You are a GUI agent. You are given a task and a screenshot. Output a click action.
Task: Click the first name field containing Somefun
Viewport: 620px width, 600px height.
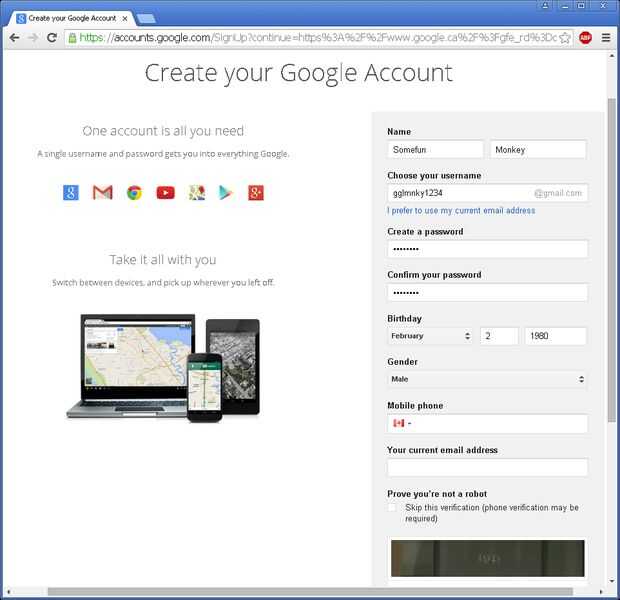(x=435, y=150)
